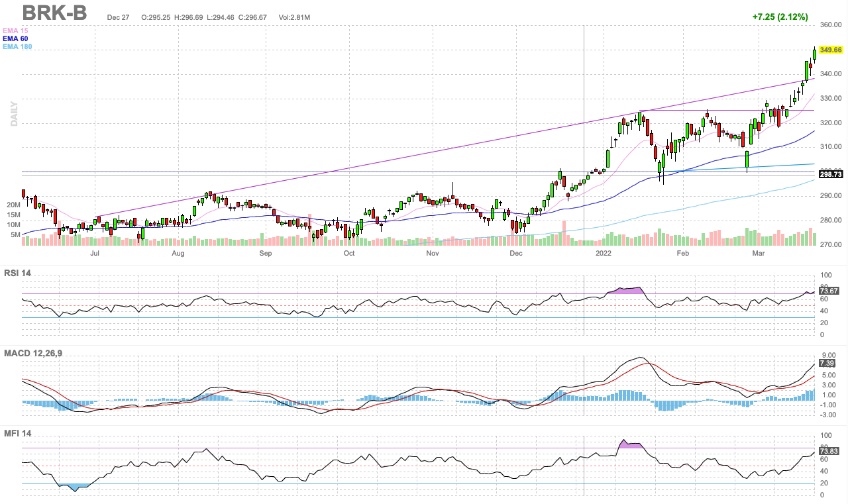Click the RSI 14 indicator title
The image size is (848, 504).
pos(18,273)
